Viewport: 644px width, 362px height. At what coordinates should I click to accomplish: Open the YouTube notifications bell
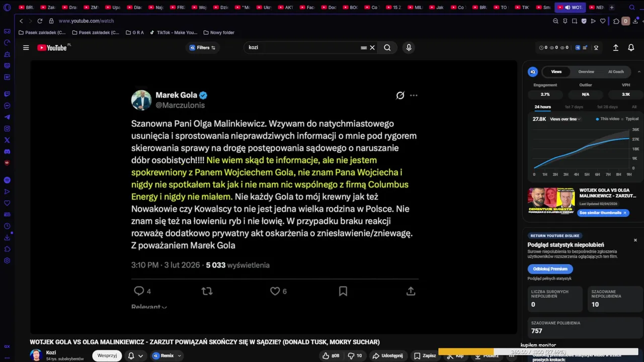[x=631, y=48]
